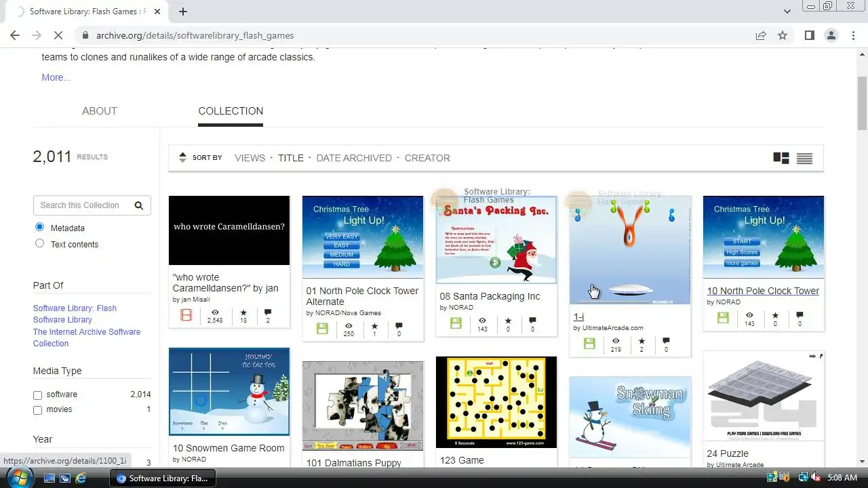Click the volume icon in system tray
This screenshot has width=868, height=488.
[815, 478]
